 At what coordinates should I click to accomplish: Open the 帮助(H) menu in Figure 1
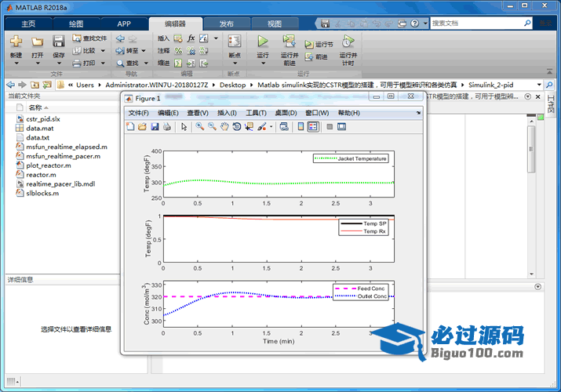(x=349, y=113)
